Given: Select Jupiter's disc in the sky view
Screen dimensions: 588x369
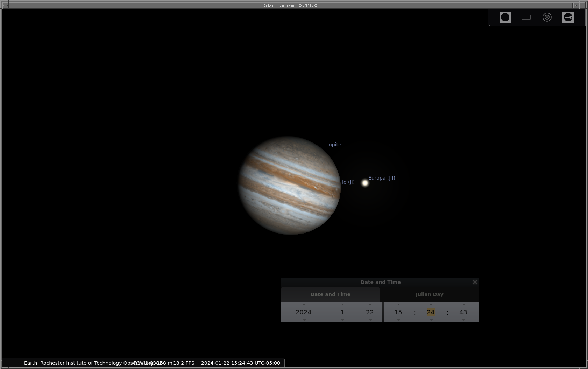Looking at the screenshot, I should (x=289, y=186).
